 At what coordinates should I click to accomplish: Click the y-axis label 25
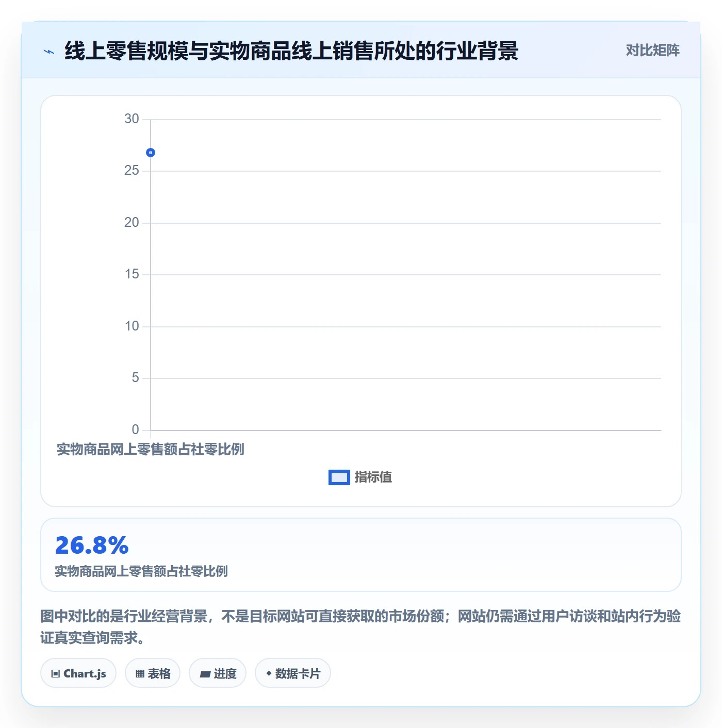coord(132,171)
